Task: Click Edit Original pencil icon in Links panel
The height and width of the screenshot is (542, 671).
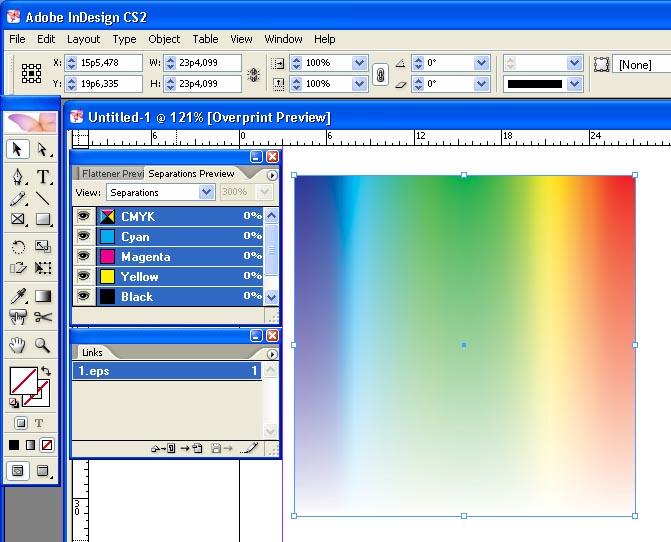Action: (249, 448)
